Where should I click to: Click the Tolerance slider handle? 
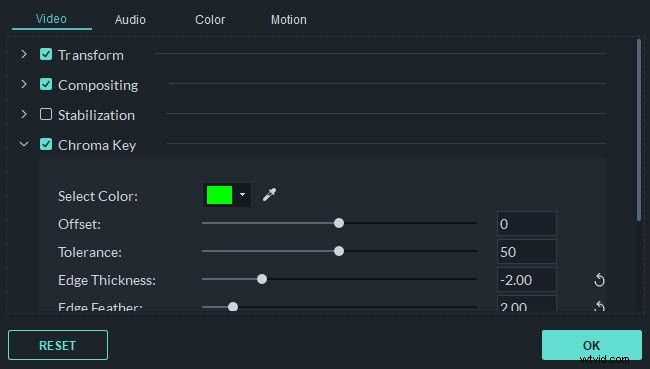point(339,251)
